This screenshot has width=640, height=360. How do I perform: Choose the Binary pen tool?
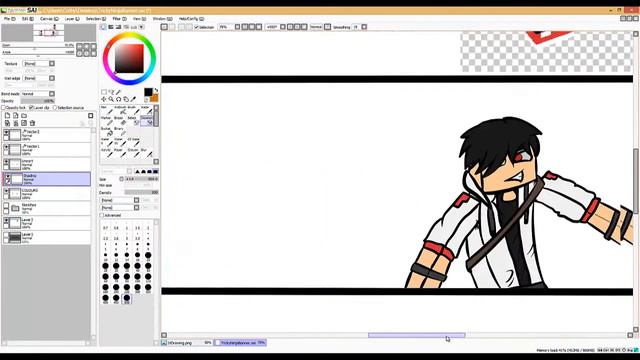[x=120, y=132]
